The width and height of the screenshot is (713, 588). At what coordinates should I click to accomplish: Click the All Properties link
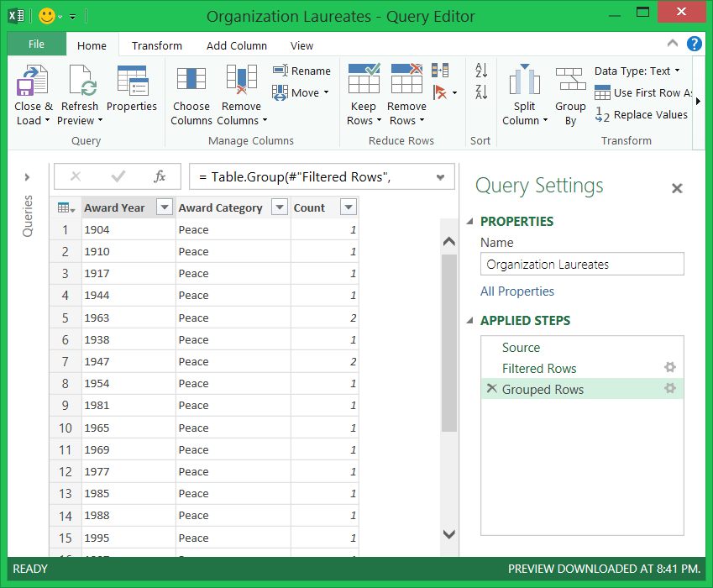pyautogui.click(x=517, y=291)
